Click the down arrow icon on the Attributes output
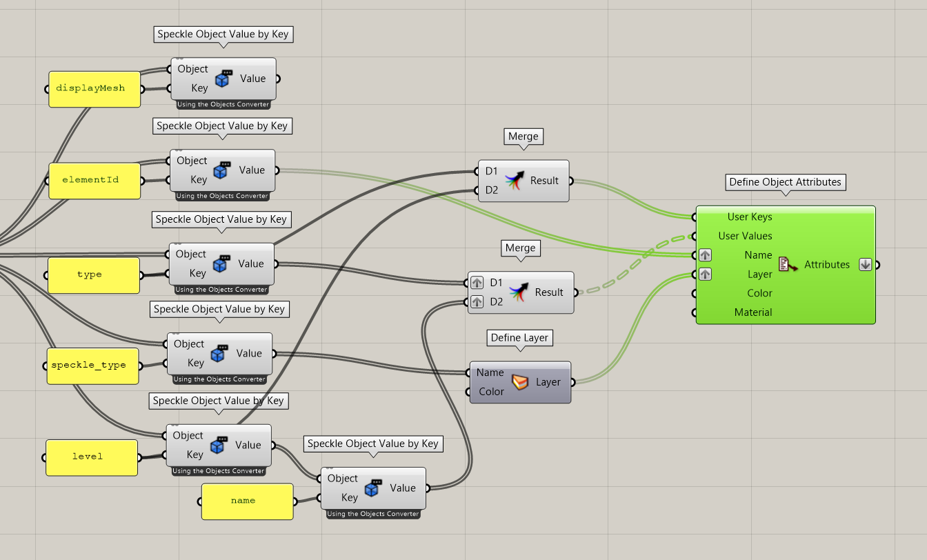 865,265
